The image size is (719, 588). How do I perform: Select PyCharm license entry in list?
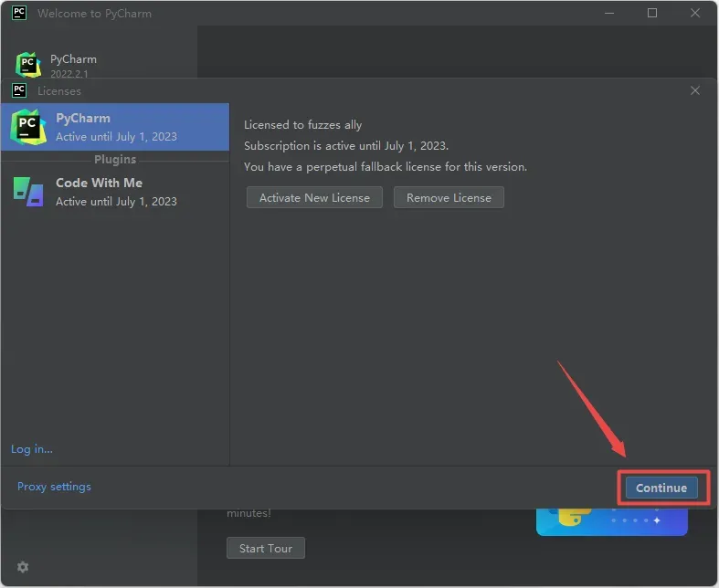[x=115, y=127]
